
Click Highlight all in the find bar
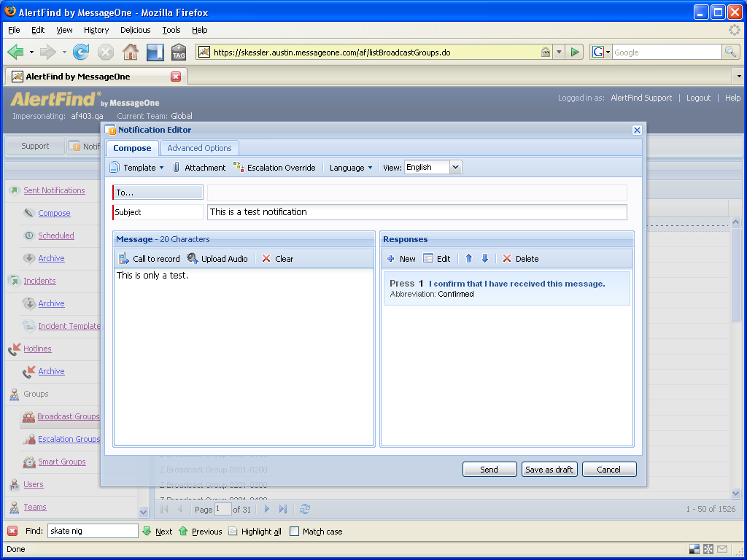[x=255, y=531]
